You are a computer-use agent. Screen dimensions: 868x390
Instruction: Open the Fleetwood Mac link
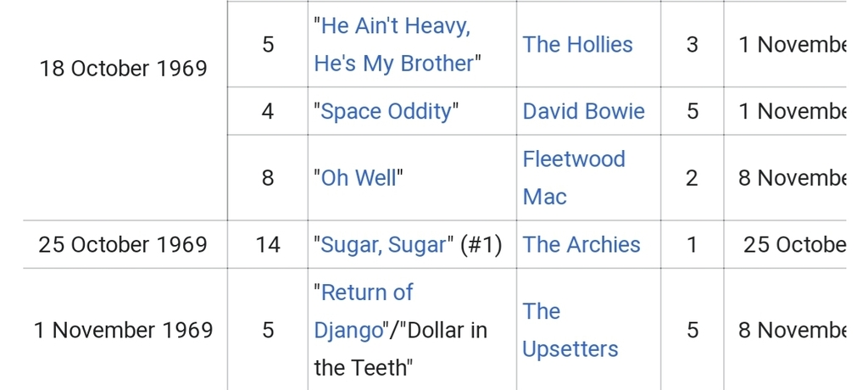point(574,178)
